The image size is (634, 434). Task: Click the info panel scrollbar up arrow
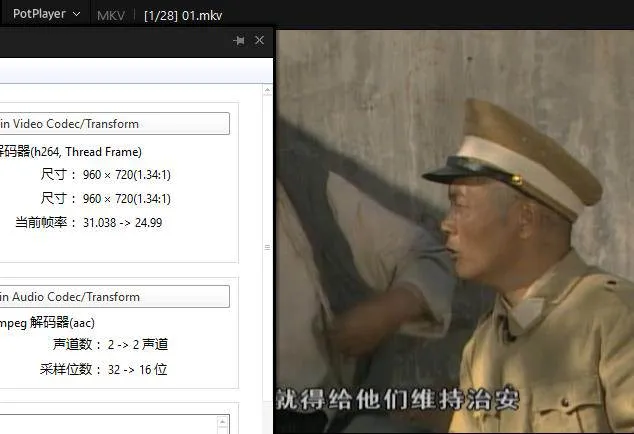[267, 91]
